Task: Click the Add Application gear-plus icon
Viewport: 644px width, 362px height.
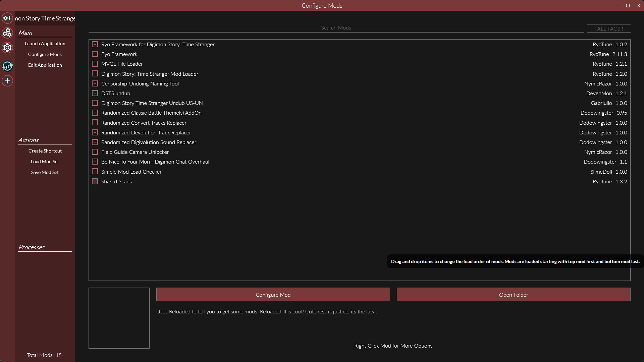Action: point(7,18)
